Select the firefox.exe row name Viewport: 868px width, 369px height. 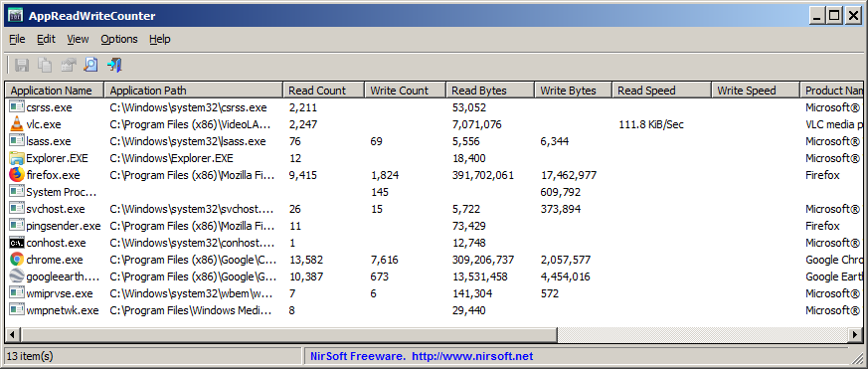(53, 175)
